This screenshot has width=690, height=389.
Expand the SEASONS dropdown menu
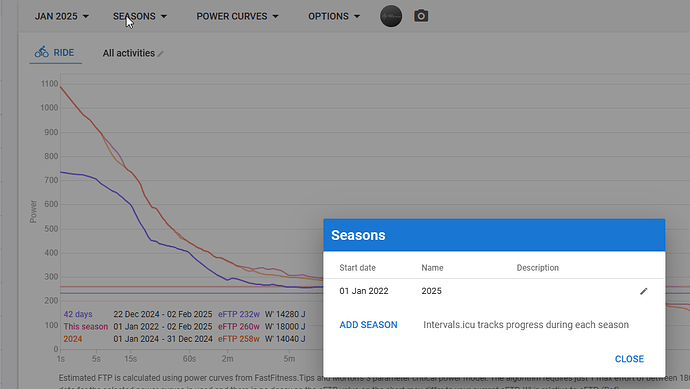point(139,16)
